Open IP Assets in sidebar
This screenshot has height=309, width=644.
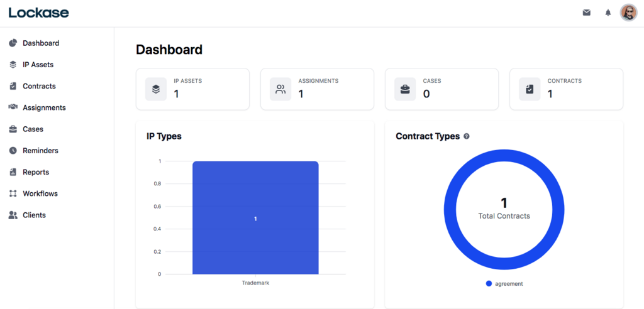click(x=38, y=65)
